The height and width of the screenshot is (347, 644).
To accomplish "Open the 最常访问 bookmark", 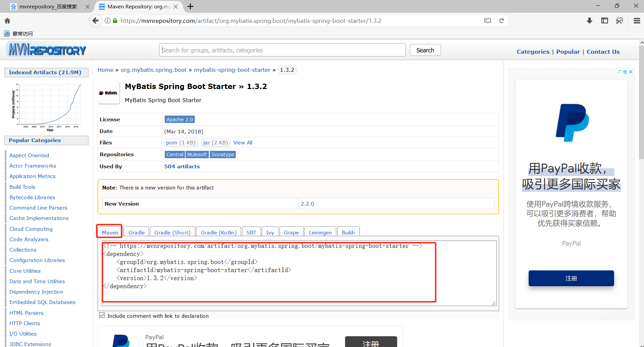I will 18,34.
